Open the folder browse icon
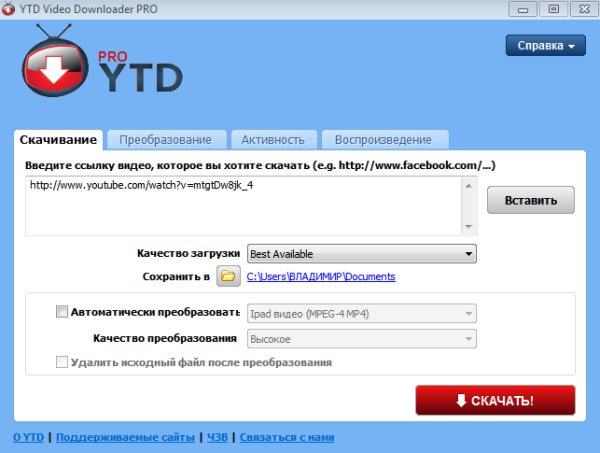Screen dimensions: 600x453 point(228,276)
